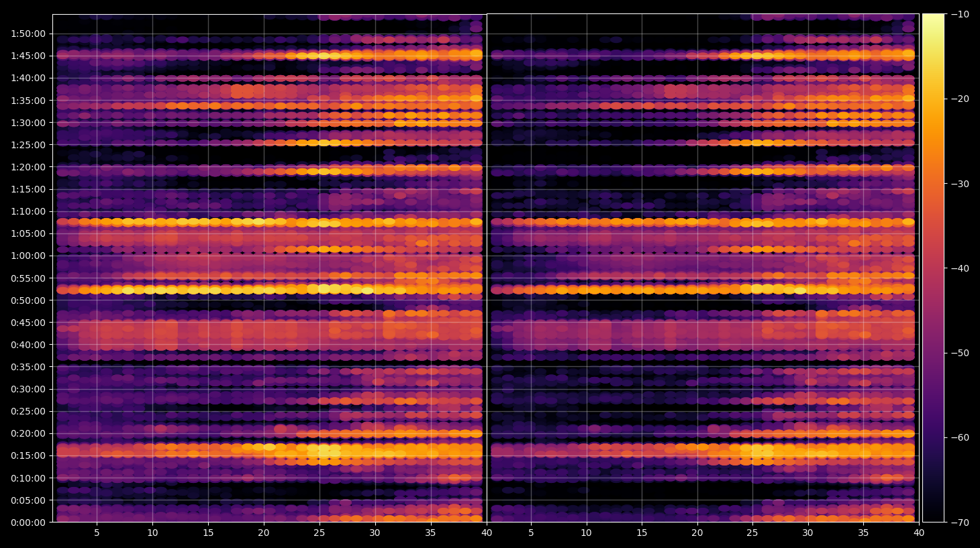Click the 1:15:00 time axis label

click(x=28, y=189)
